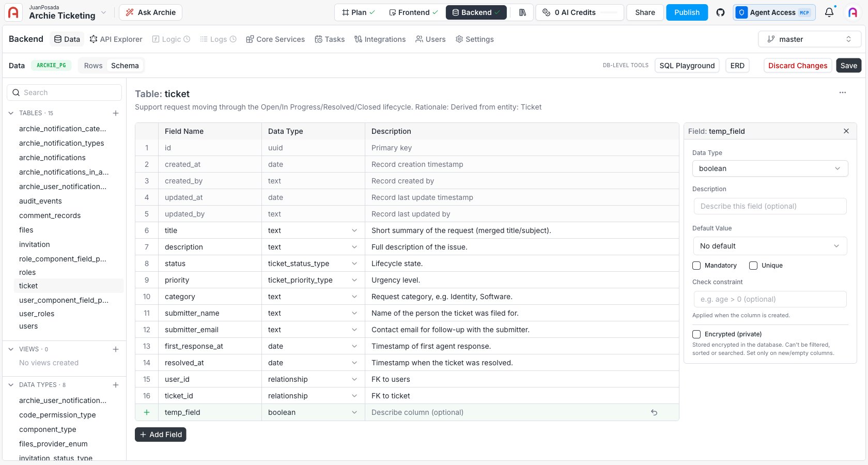Open the Default Value dropdown
Screen dimensions: 868x465
coord(770,246)
